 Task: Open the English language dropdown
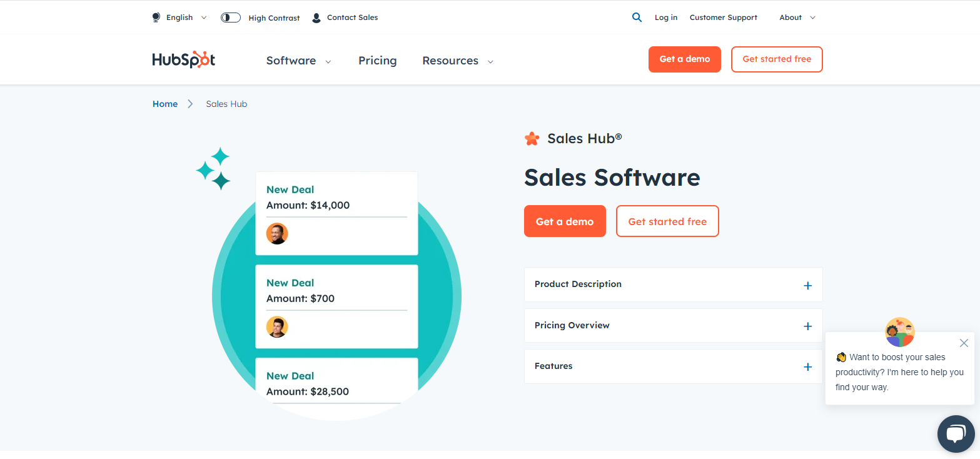pyautogui.click(x=186, y=18)
